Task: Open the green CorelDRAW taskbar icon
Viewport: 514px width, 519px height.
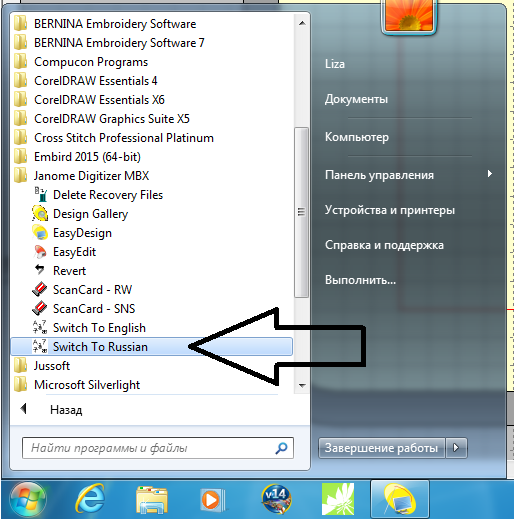Action: pyautogui.click(x=338, y=499)
